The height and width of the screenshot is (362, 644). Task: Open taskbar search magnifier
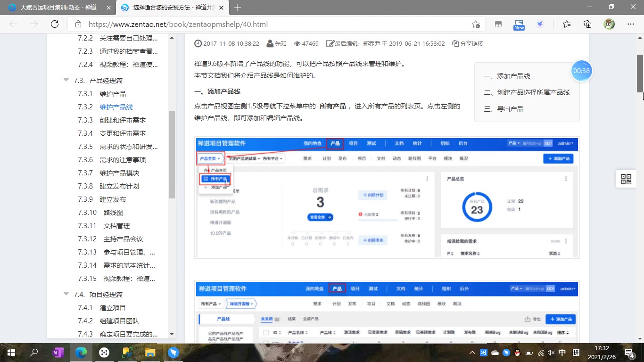(x=34, y=353)
